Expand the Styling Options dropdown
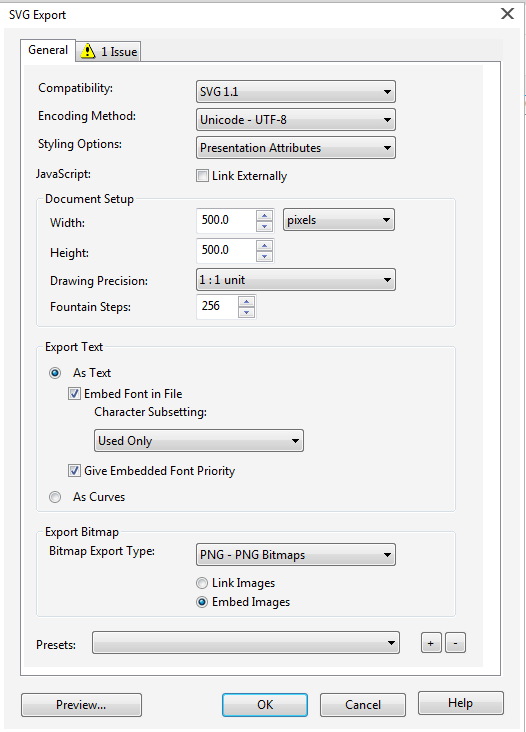526x732 pixels. point(295,148)
